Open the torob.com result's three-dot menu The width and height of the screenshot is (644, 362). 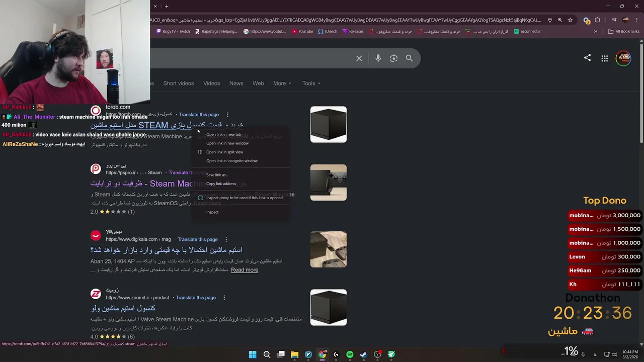[227, 115]
